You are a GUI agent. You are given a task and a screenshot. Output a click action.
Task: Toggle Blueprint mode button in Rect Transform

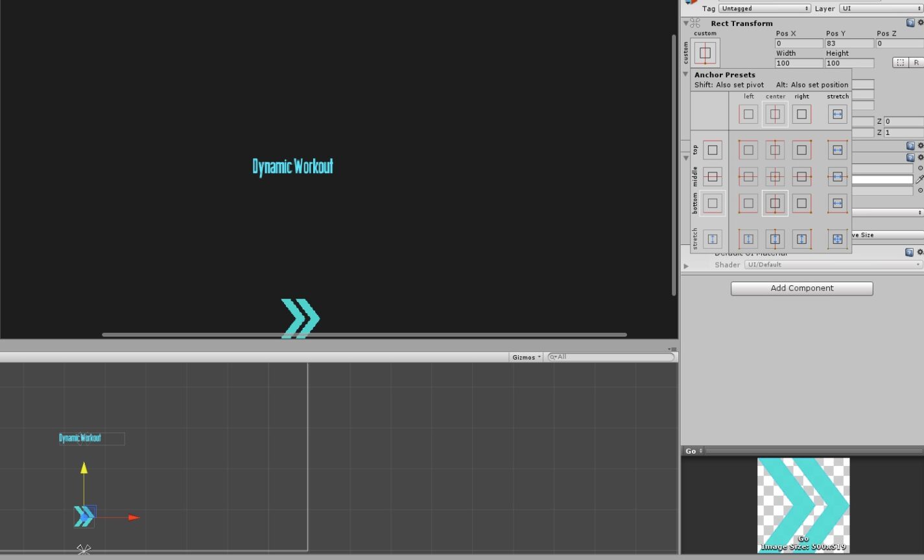(x=900, y=63)
